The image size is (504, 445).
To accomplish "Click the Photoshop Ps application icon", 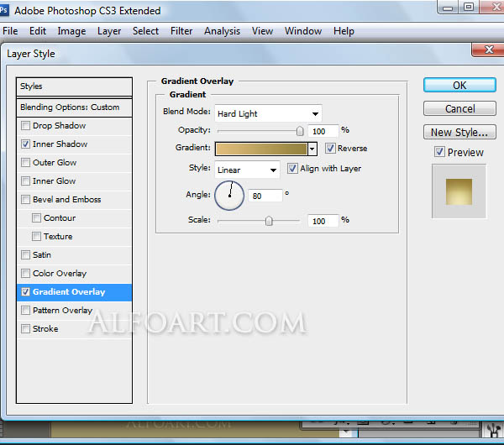I will point(3,10).
